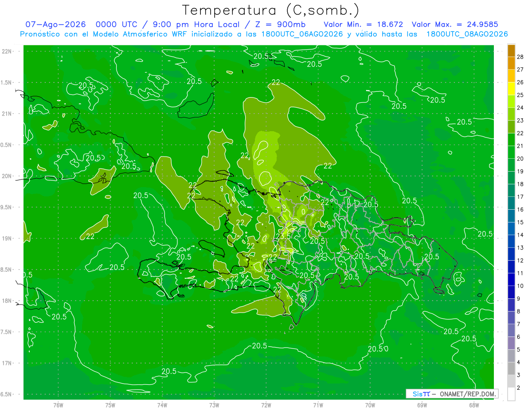Viewport: 532px width, 411px height.
Task: Click the title "Temperatura (C,somb.)"
Action: click(270, 10)
